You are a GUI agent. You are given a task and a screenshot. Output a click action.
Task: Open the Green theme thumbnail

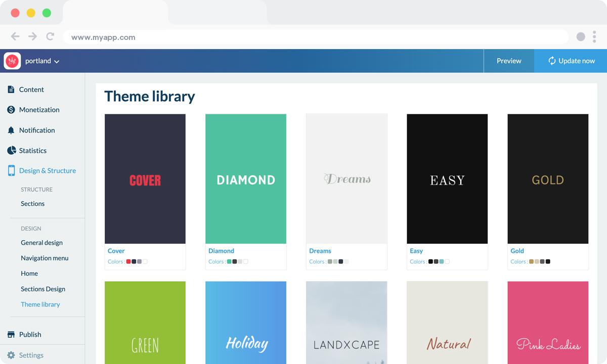tap(145, 323)
